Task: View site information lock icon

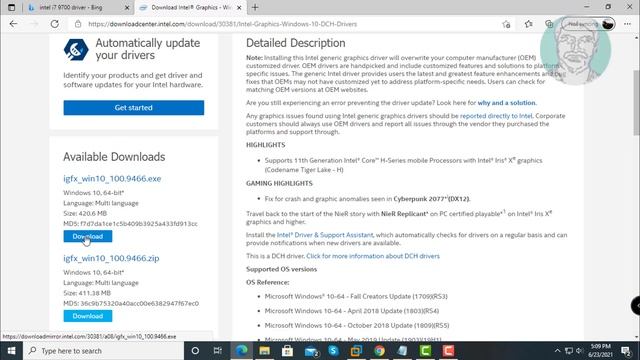Action: point(78,24)
